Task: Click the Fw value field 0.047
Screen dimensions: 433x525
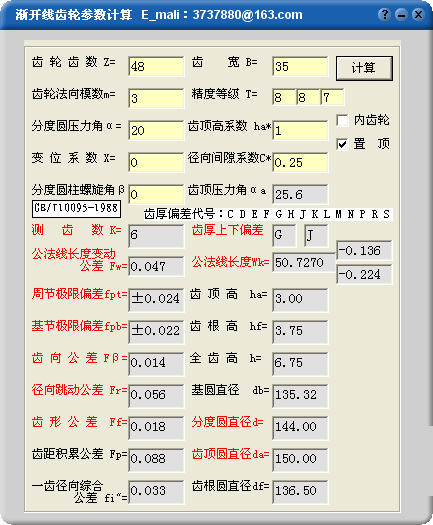Action: point(156,266)
